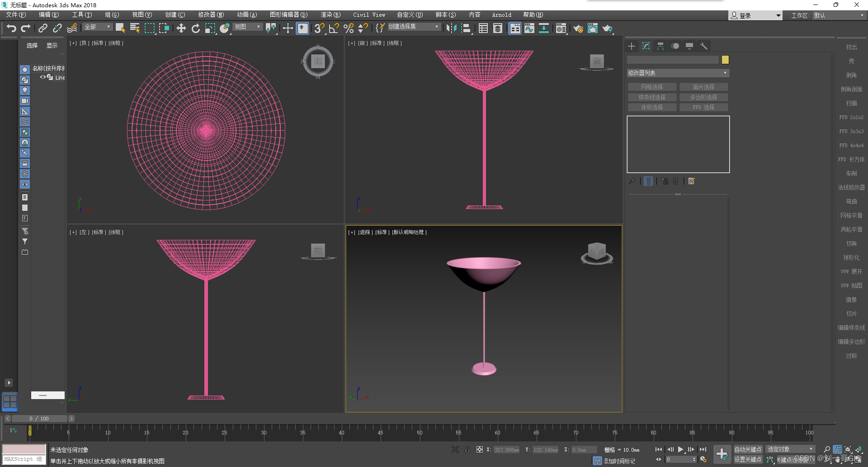This screenshot has width=868, height=467.
Task: Click the Mirror tool icon
Action: (451, 29)
